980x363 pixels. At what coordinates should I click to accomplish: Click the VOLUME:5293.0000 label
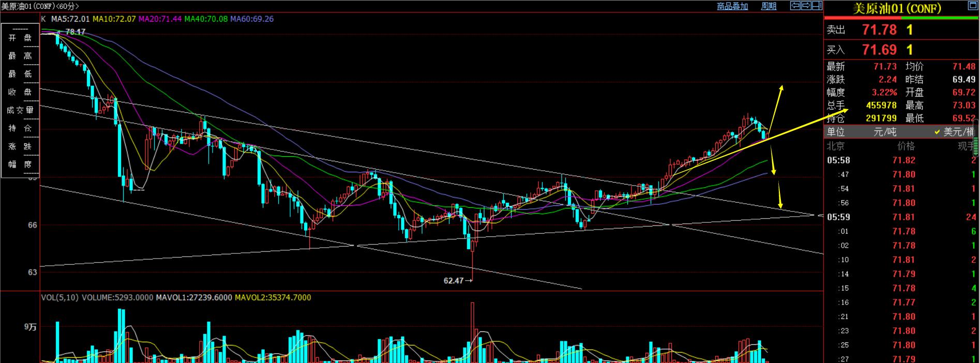117,297
